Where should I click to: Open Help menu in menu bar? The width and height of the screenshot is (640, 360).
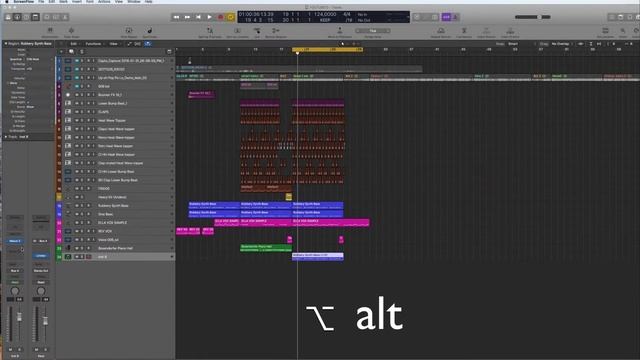(149, 2)
